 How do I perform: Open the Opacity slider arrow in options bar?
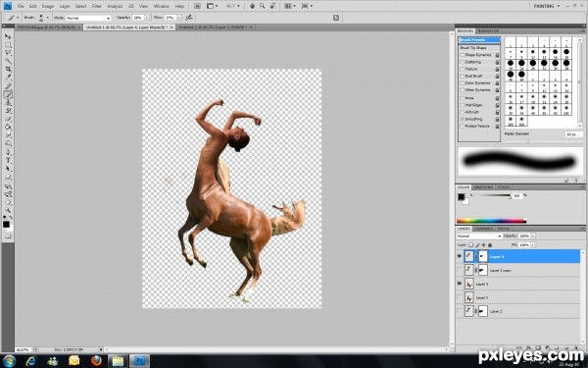pyautogui.click(x=147, y=18)
